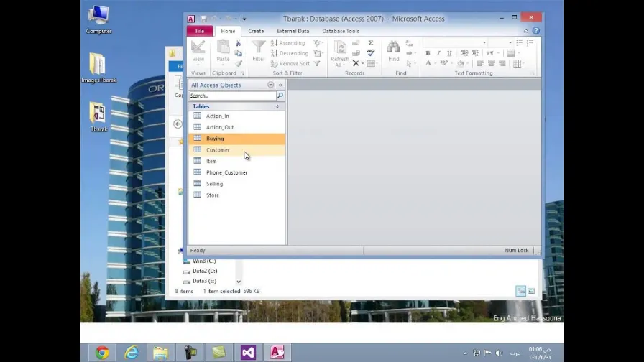Viewport: 644px width, 362px height.
Task: Click the New record icon in Records group
Action: coord(356,42)
